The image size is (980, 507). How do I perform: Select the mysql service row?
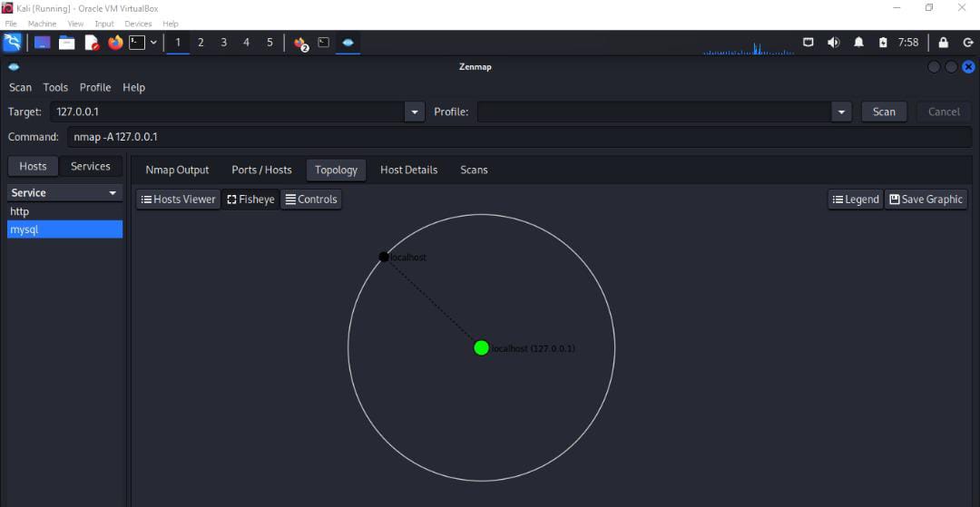tap(65, 229)
